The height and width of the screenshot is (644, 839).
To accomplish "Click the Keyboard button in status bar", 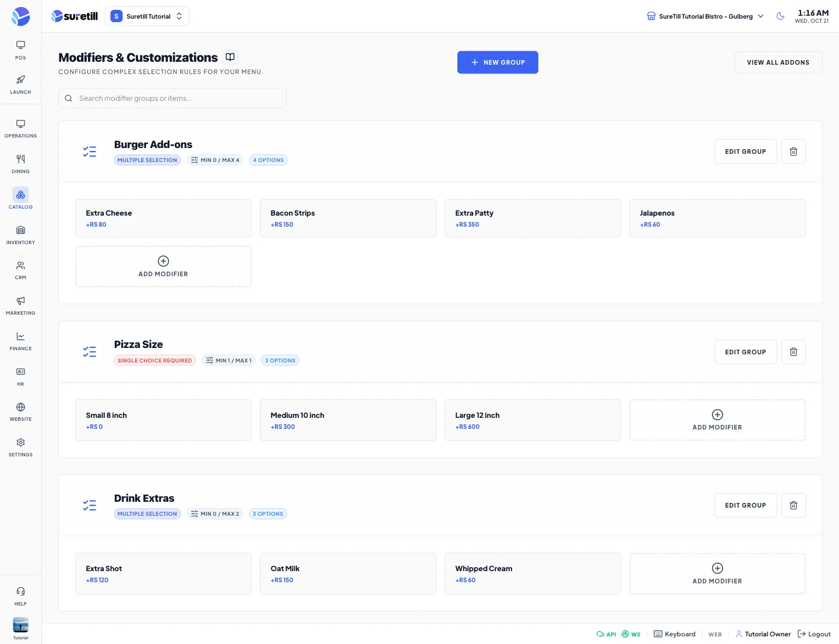I will pyautogui.click(x=675, y=634).
